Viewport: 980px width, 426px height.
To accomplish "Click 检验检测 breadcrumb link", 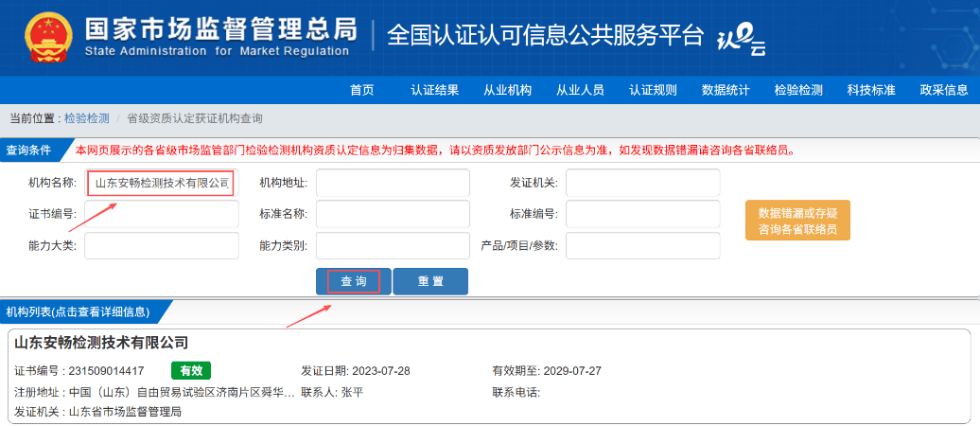I will 87,118.
